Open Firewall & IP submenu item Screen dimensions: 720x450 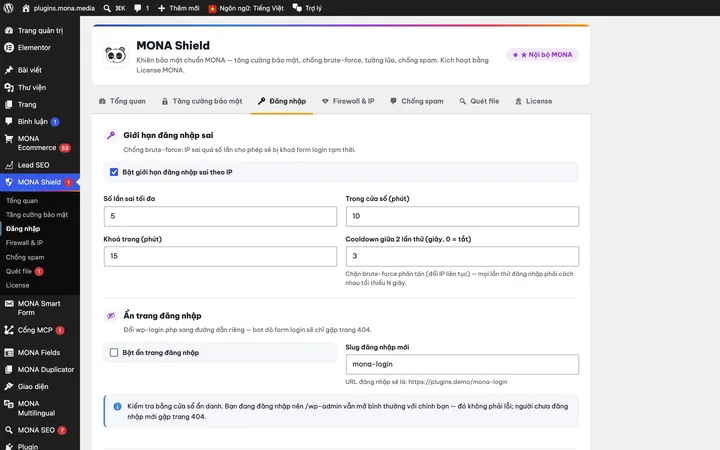[x=24, y=242]
